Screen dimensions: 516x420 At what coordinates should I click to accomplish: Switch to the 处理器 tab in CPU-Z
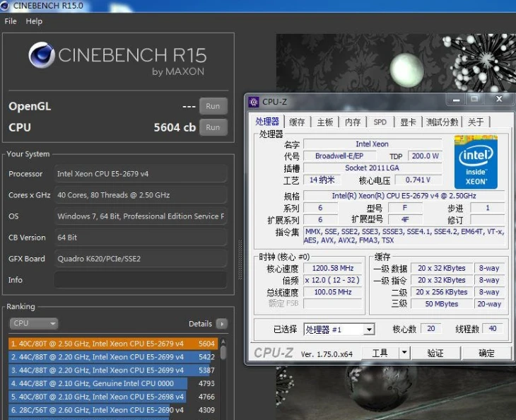point(267,122)
